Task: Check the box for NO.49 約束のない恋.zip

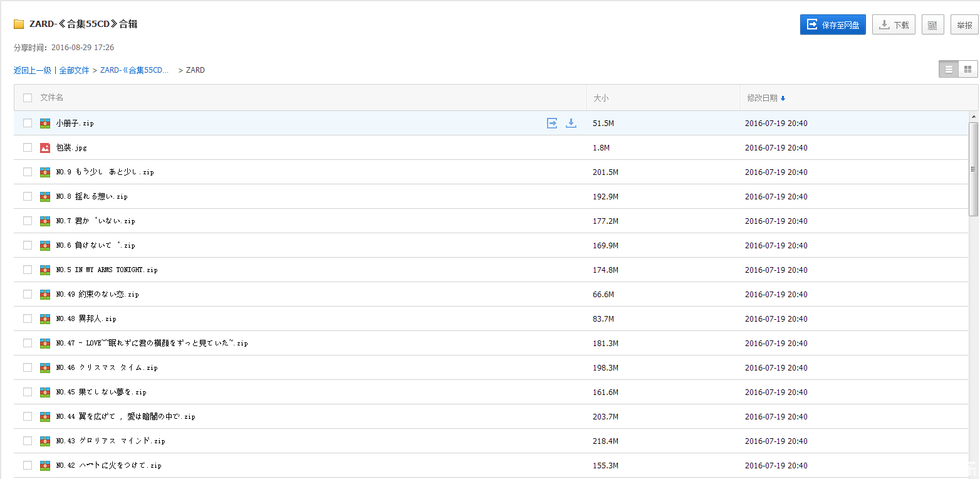Action: [x=28, y=294]
